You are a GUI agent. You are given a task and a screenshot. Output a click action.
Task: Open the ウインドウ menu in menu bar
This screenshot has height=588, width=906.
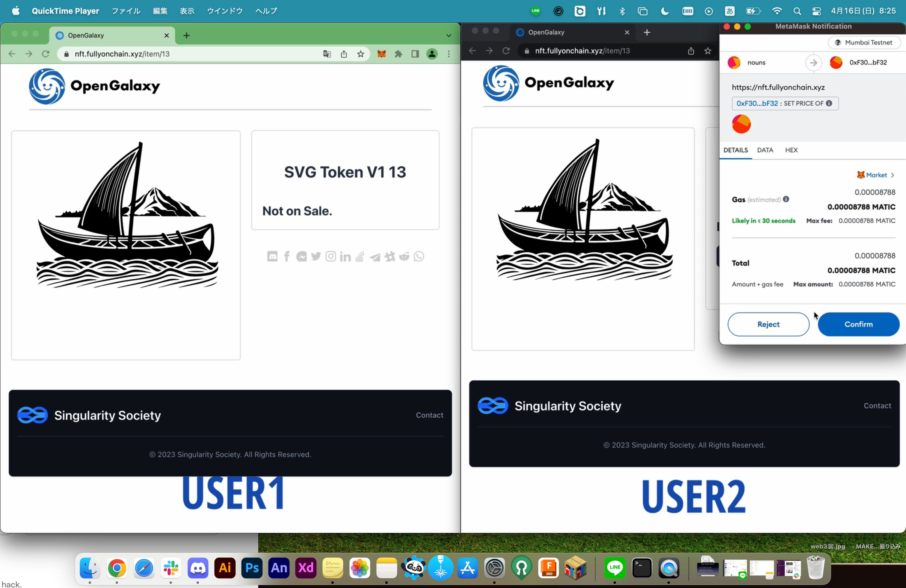tap(225, 11)
